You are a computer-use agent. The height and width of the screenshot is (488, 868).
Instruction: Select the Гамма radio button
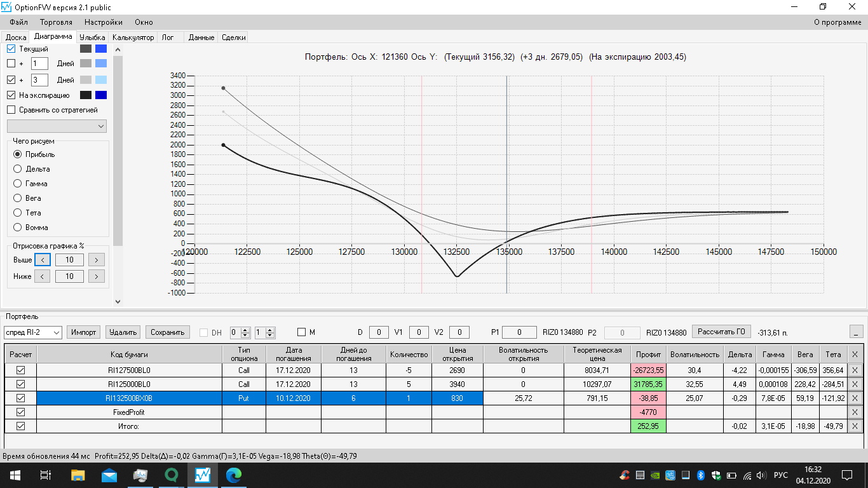(18, 184)
